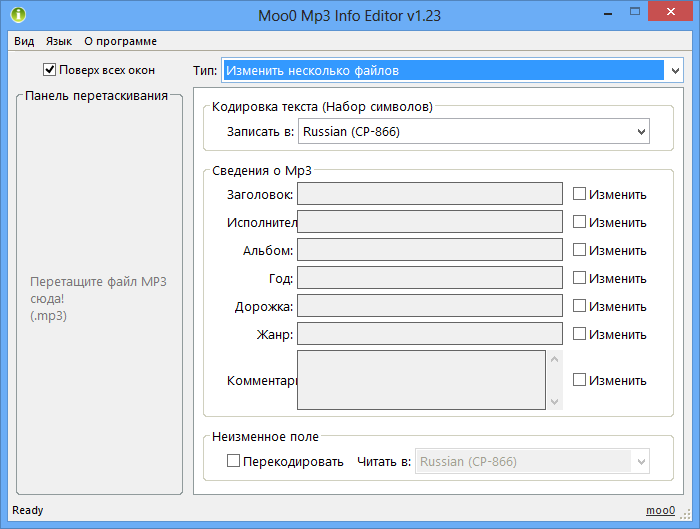The height and width of the screenshot is (529, 700).
Task: Click the Жанр input field
Action: pyautogui.click(x=430, y=334)
